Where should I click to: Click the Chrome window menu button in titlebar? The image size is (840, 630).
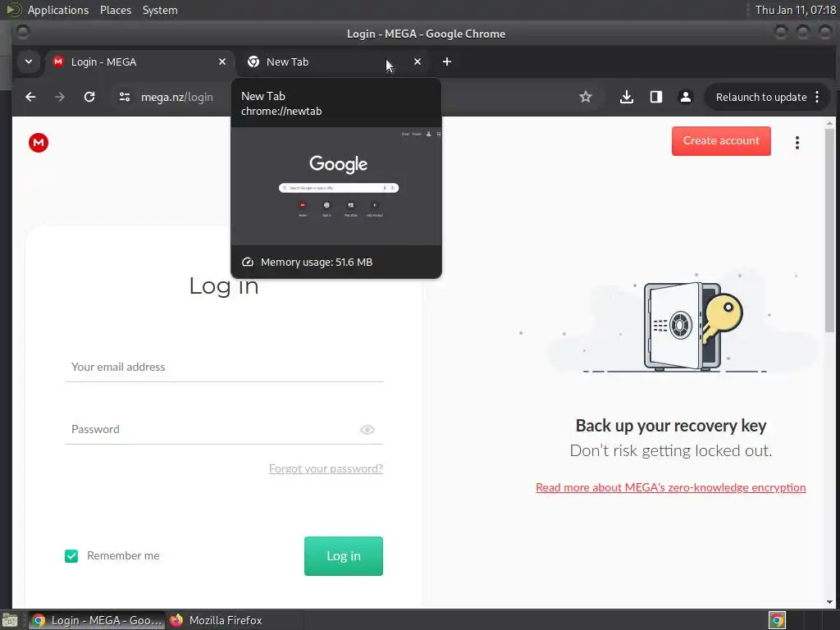tap(23, 33)
